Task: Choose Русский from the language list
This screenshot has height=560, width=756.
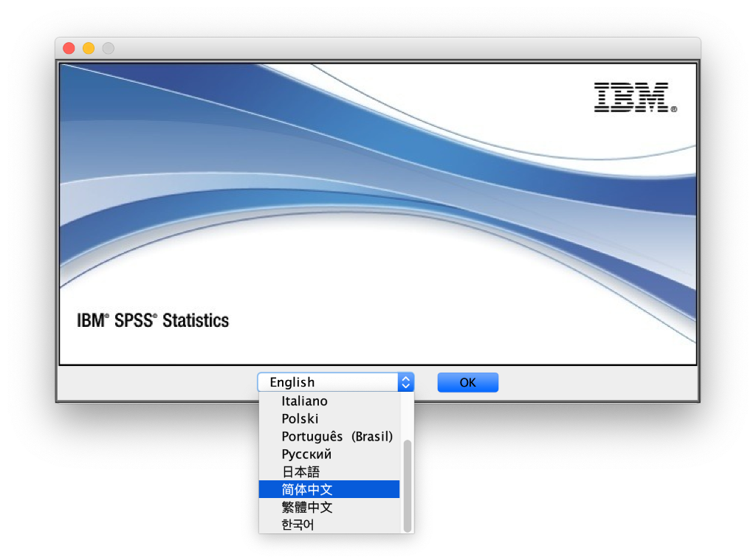Action: [329, 454]
